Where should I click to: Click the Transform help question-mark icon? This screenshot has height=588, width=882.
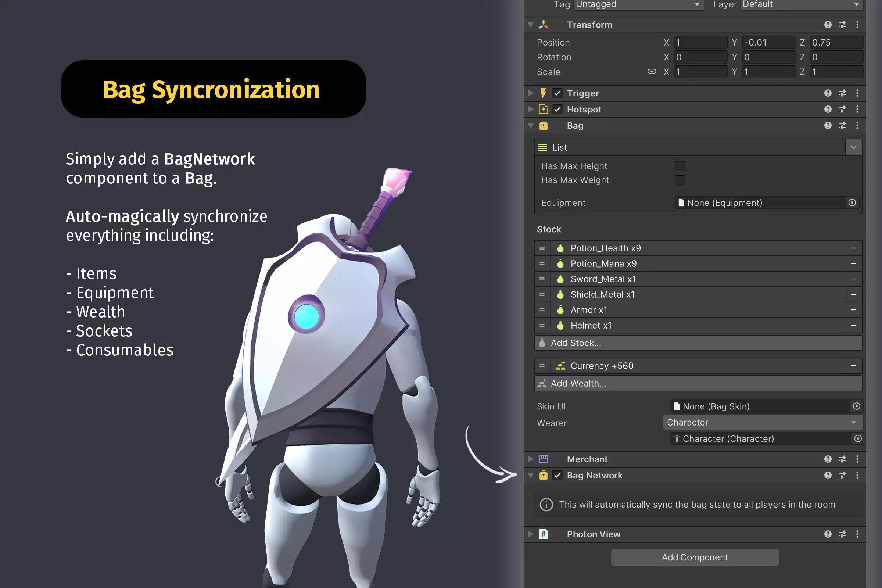coord(828,25)
